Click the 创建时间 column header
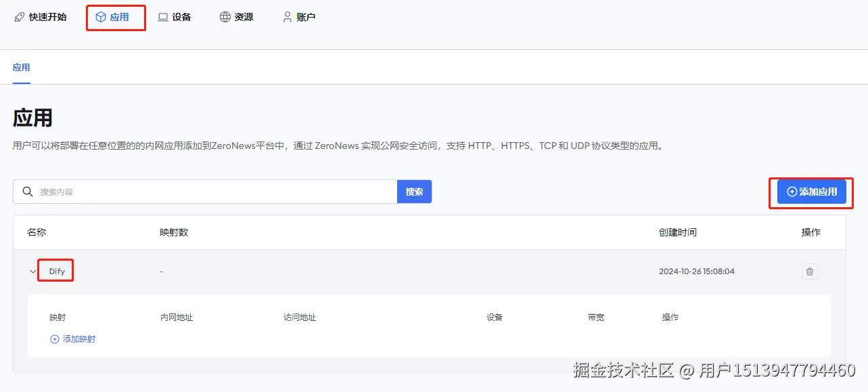The height and width of the screenshot is (392, 868). click(x=678, y=232)
